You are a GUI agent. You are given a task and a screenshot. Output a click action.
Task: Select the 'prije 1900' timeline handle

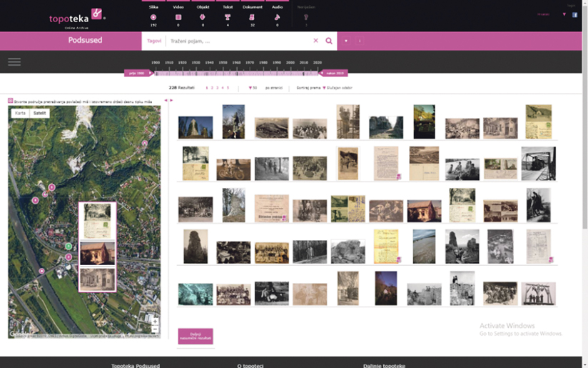click(x=138, y=73)
